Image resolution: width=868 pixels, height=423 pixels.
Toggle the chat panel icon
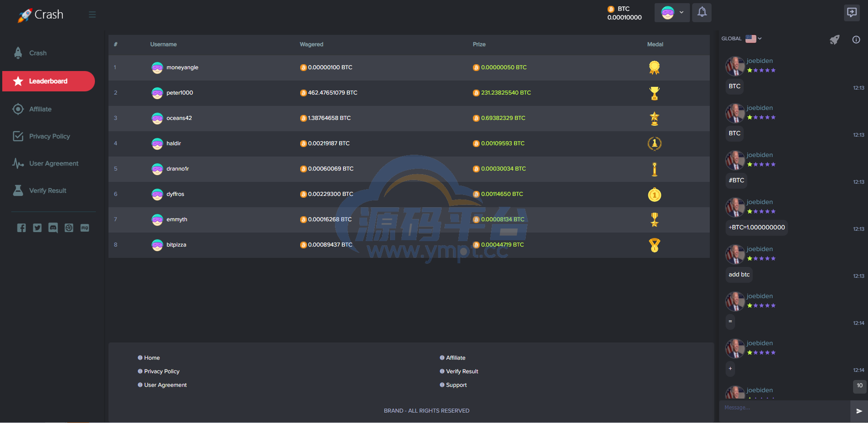[852, 12]
